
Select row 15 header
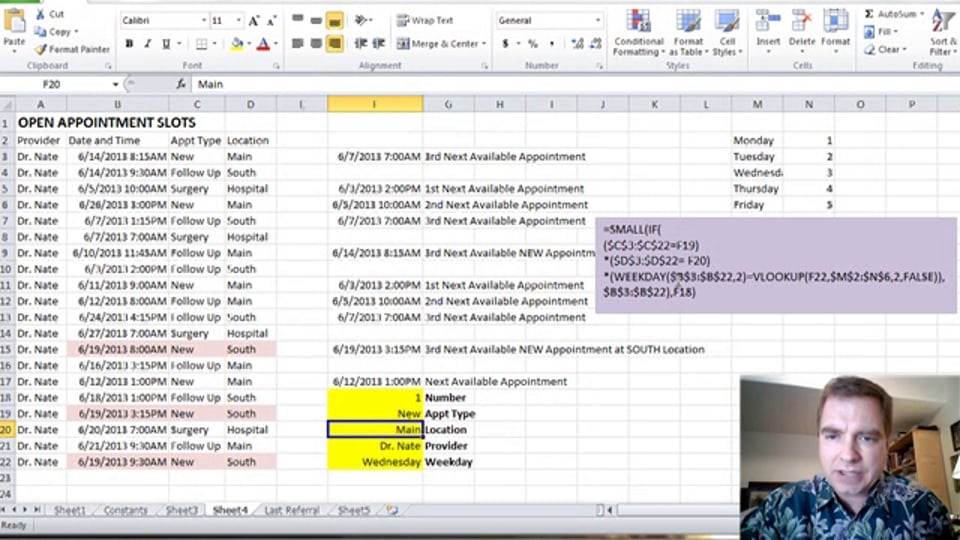pyautogui.click(x=6, y=350)
